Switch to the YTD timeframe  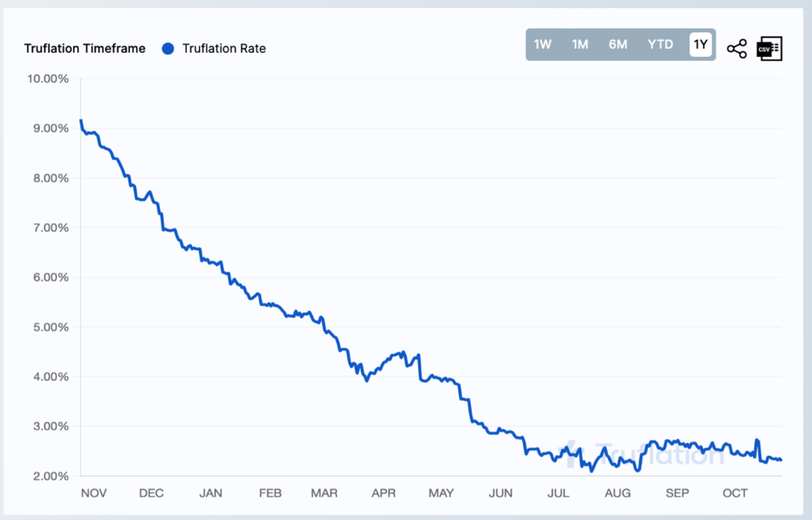point(660,45)
